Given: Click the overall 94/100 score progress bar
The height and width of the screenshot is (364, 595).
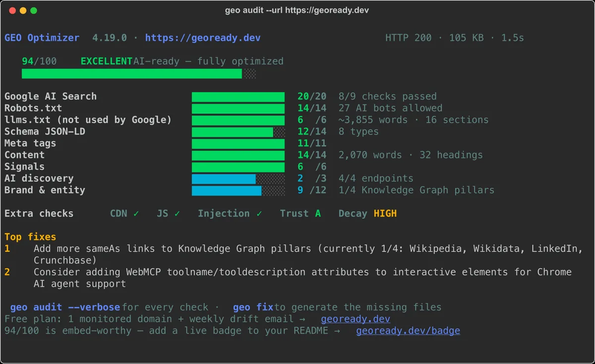Looking at the screenshot, I should tap(139, 74).
